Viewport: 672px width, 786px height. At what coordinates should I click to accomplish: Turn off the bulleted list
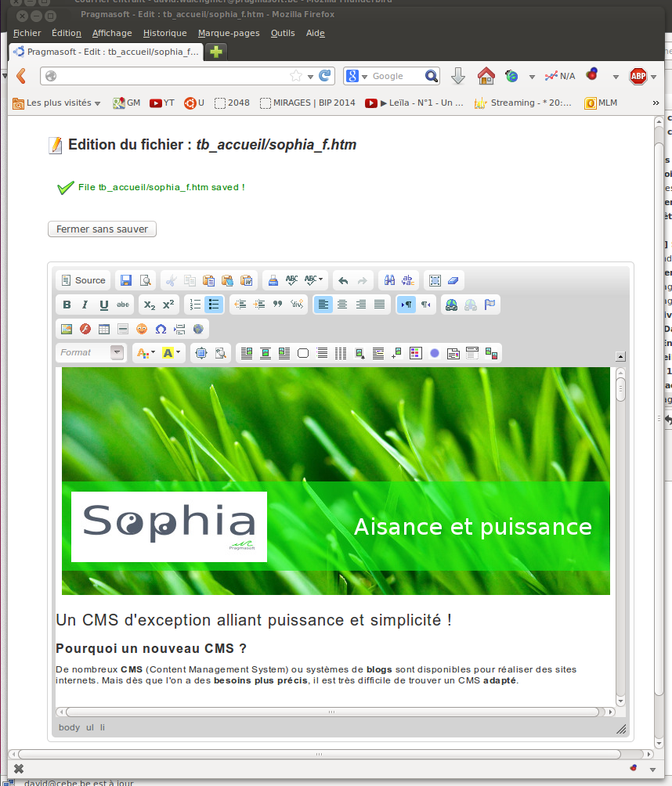[214, 305]
